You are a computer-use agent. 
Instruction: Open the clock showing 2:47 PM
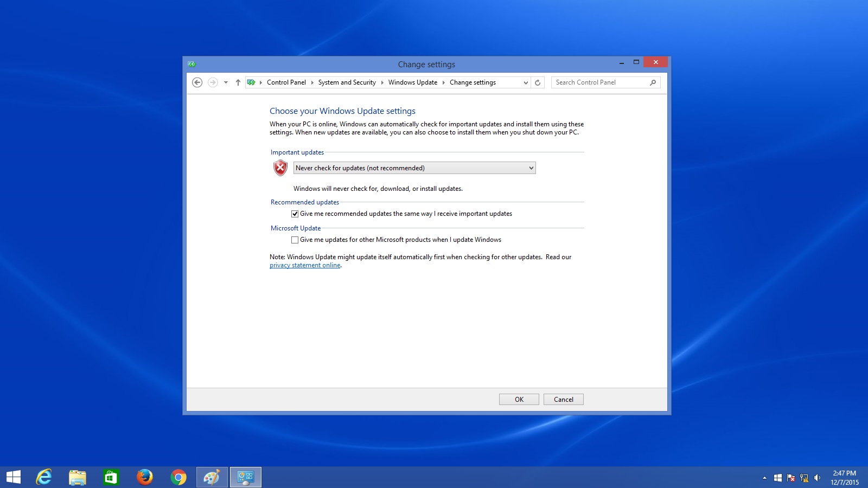click(x=845, y=478)
